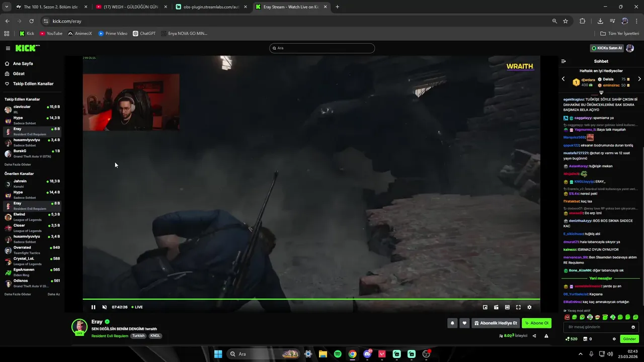Bookmark this page with star icon
This screenshot has height=362, width=644.
click(566, 21)
